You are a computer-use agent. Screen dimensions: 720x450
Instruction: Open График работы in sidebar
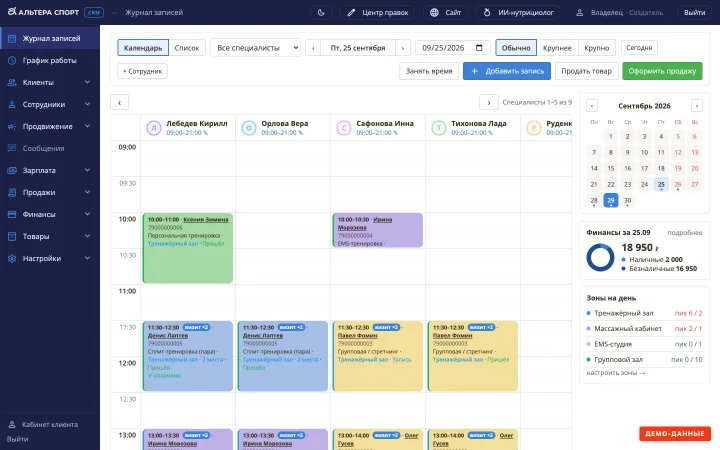click(50, 60)
